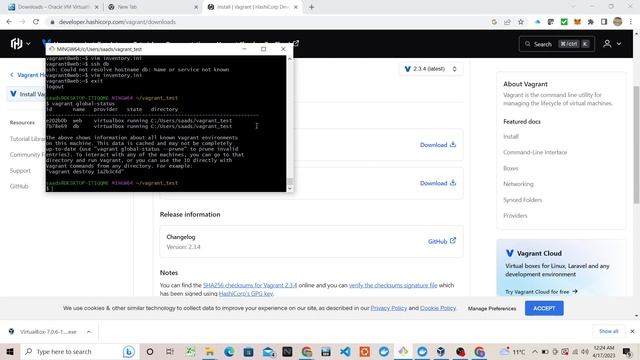
Task: Expand the HashiCorp products chevron
Action: pyautogui.click(x=28, y=44)
